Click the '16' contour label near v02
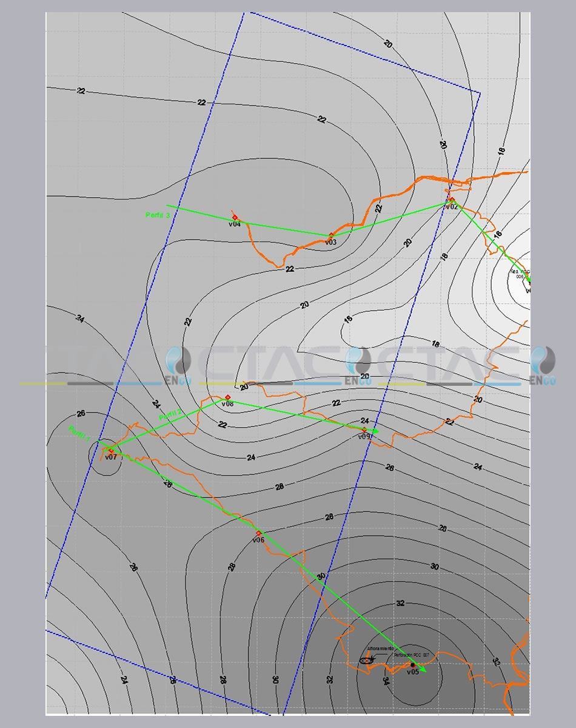The height and width of the screenshot is (728, 576). coord(498,234)
